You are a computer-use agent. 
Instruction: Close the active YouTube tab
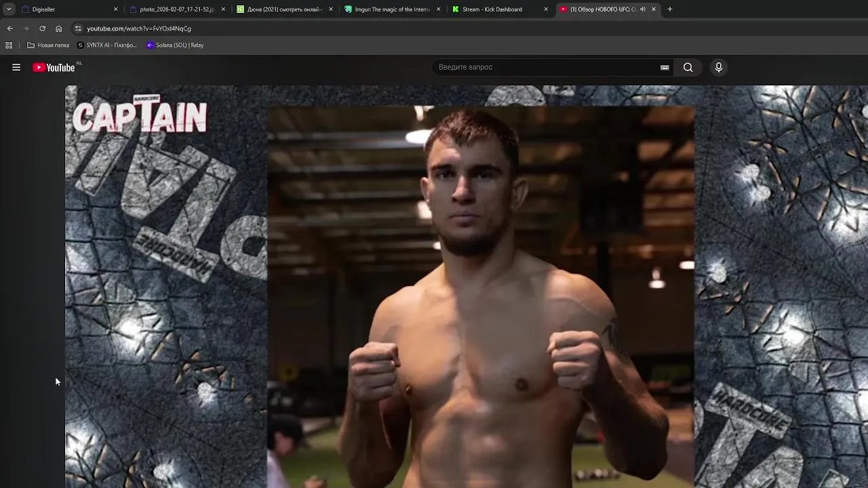point(654,9)
